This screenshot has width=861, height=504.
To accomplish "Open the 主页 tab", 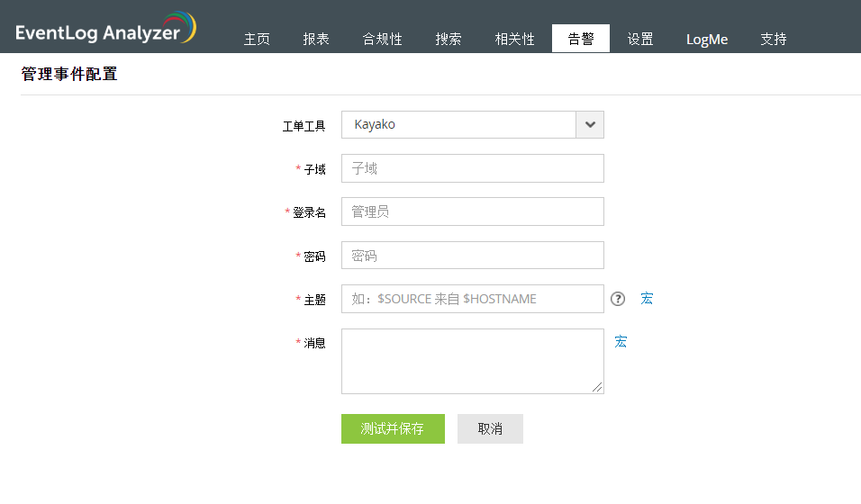I will [257, 40].
